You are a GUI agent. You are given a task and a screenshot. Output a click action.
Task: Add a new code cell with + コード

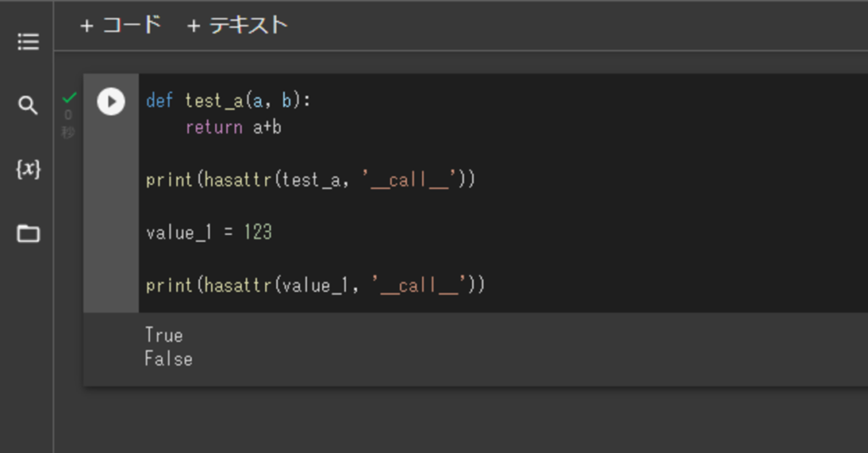pyautogui.click(x=120, y=25)
